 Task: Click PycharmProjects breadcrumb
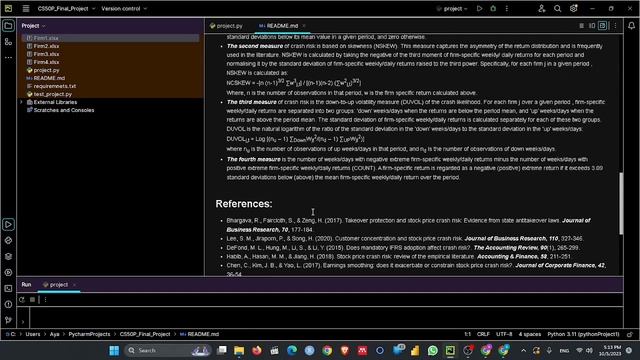pyautogui.click(x=89, y=334)
